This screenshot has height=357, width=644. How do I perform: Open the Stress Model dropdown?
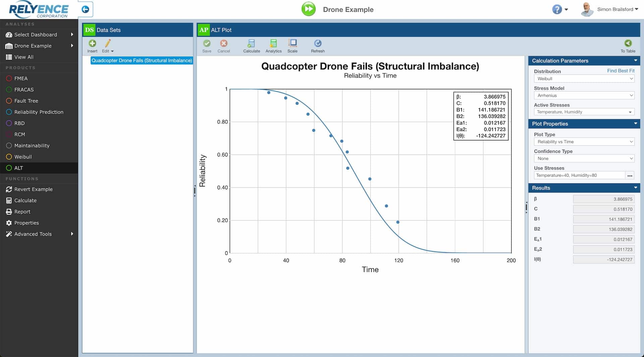584,95
